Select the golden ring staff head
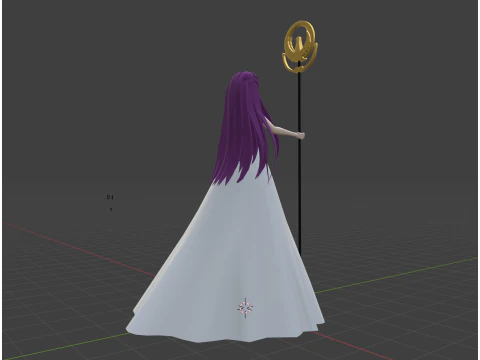Screen dimensions: 480x360 click(x=299, y=46)
